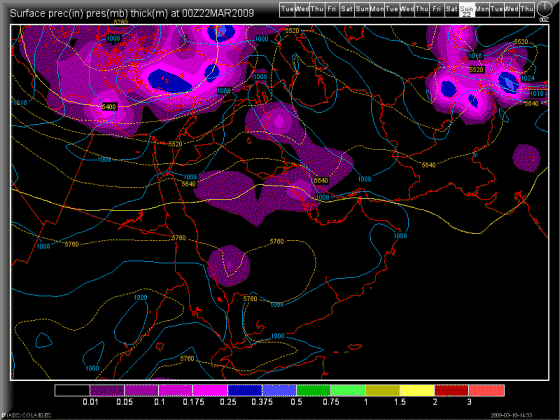Click the light red above-3 legend swatch
The width and height of the screenshot is (560, 420).
(487, 390)
